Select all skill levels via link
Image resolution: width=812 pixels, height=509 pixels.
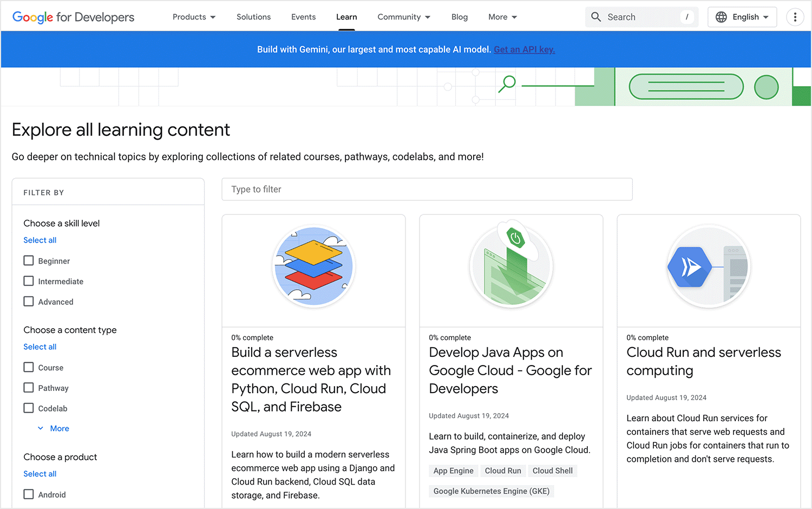click(x=40, y=240)
